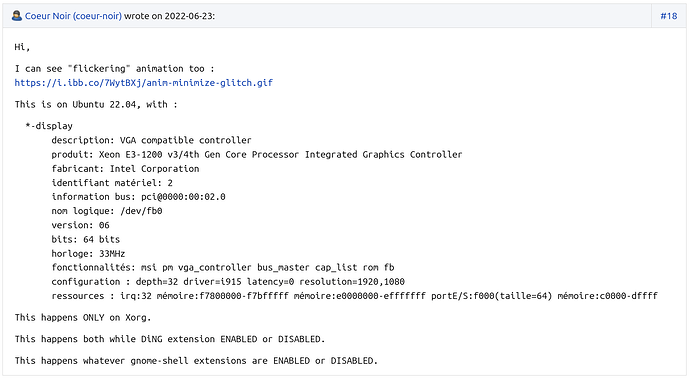The height and width of the screenshot is (378, 690).
Task: Click the 'information bus: pci@0000:00:02.0' line
Action: (x=138, y=197)
